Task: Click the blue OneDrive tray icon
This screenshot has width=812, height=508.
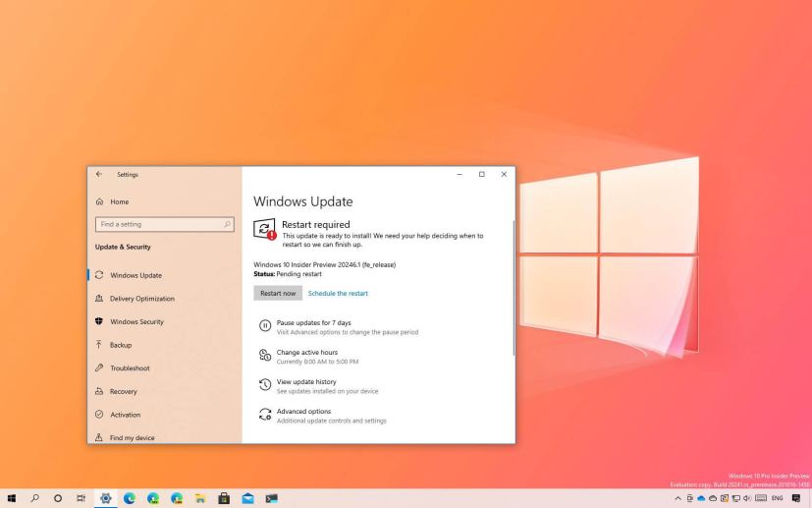Action: (701, 498)
